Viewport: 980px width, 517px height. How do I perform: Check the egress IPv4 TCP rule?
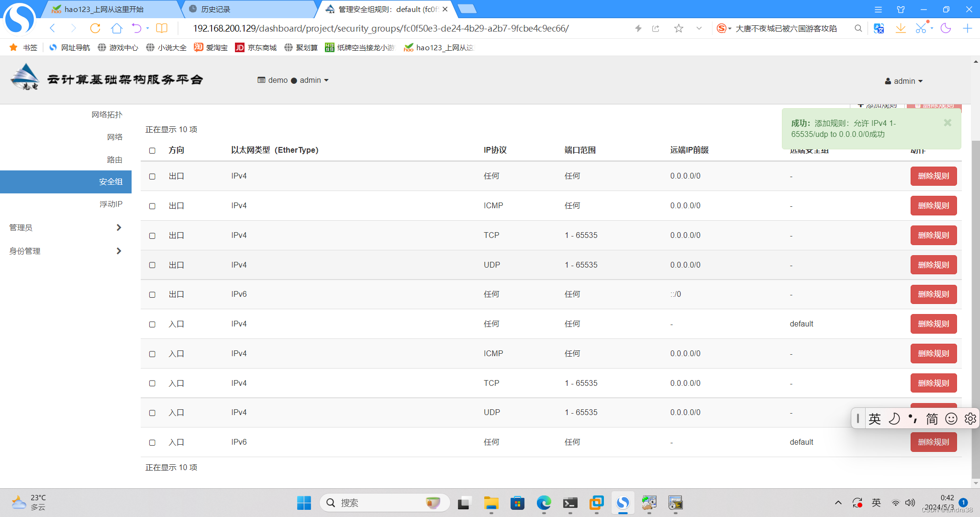click(152, 236)
